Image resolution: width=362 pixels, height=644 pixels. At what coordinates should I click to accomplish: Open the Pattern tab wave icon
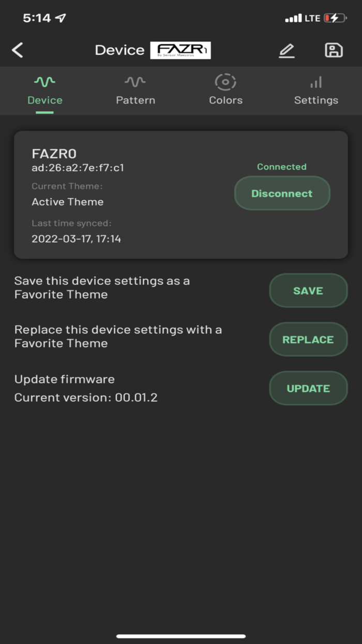[135, 81]
